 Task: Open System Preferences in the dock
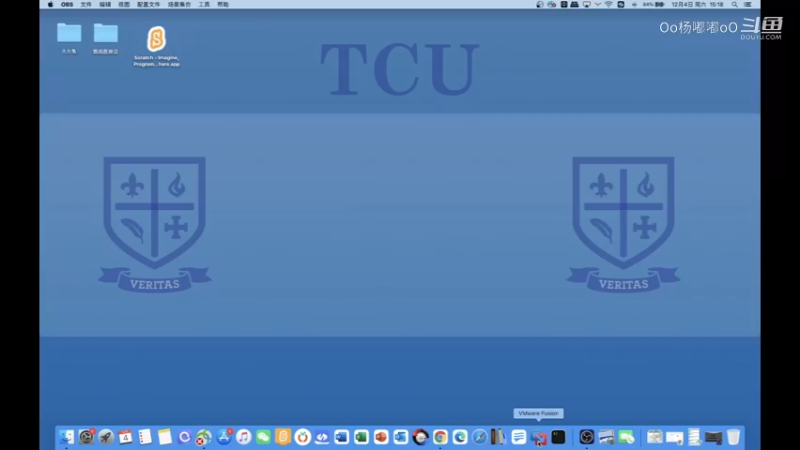(86, 437)
